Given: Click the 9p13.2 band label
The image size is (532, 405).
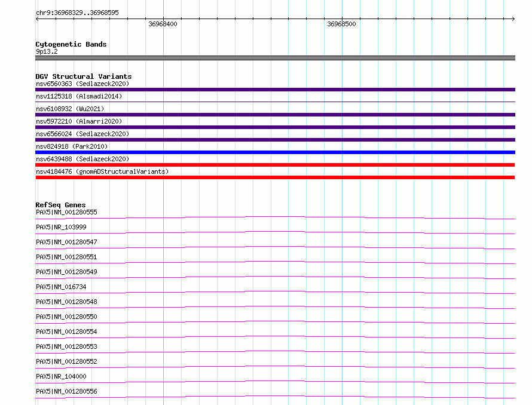Looking at the screenshot, I should point(47,51).
